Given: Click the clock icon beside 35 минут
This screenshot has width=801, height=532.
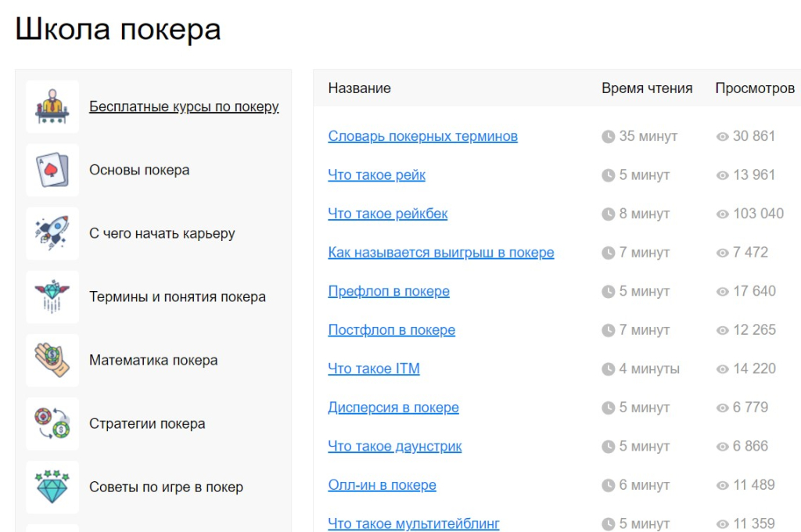Looking at the screenshot, I should pos(608,136).
